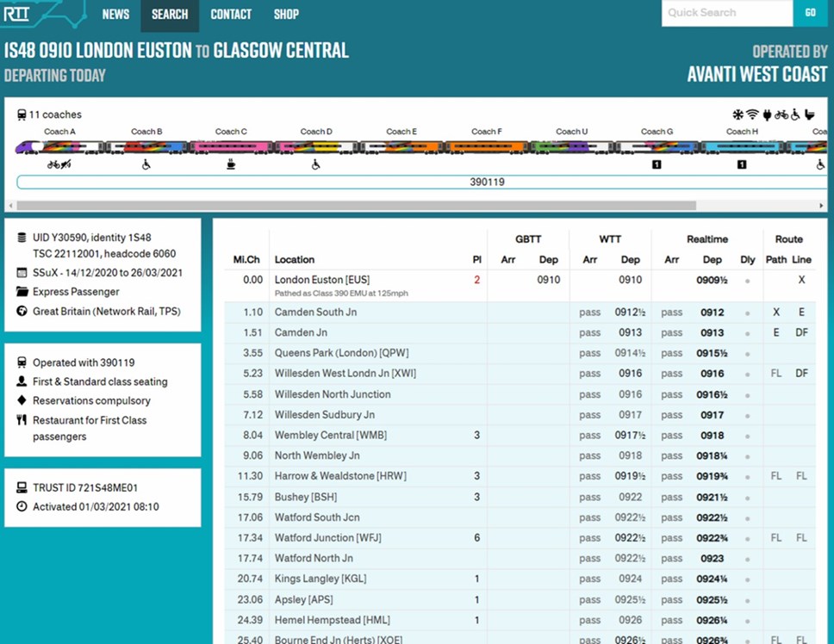Click the realtime departure "0909½" for London Euston
Image resolution: width=834 pixels, height=644 pixels.
point(712,280)
